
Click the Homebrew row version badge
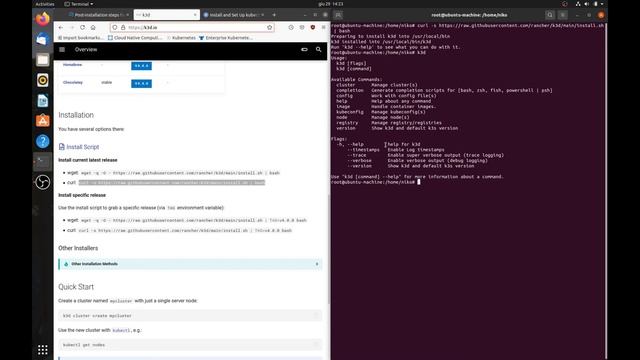[x=141, y=66]
